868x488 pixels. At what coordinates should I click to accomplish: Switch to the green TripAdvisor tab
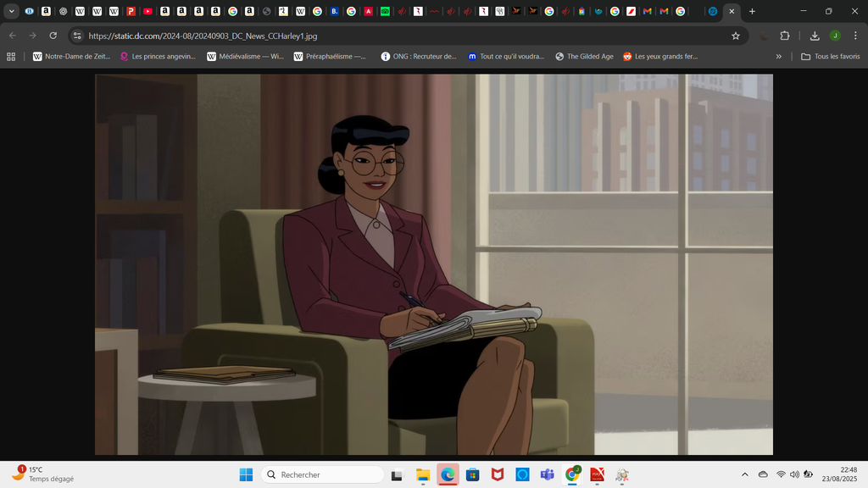click(x=385, y=11)
